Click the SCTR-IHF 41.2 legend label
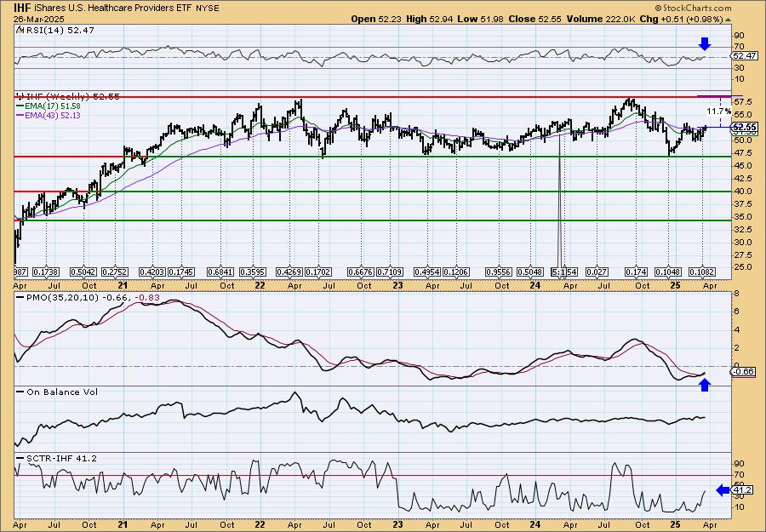Screen dimensions: 766x532 point(57,458)
